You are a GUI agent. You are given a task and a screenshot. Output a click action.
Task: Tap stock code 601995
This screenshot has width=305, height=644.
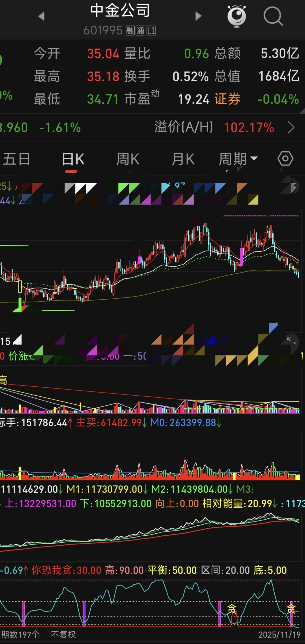click(103, 31)
